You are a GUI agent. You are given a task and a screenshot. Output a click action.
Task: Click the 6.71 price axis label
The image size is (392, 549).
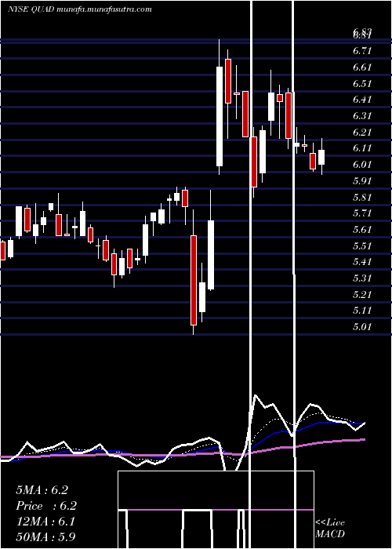click(362, 51)
